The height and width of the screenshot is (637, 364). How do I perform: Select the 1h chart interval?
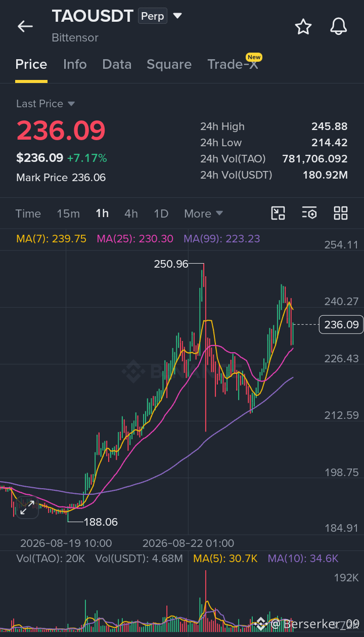point(102,214)
